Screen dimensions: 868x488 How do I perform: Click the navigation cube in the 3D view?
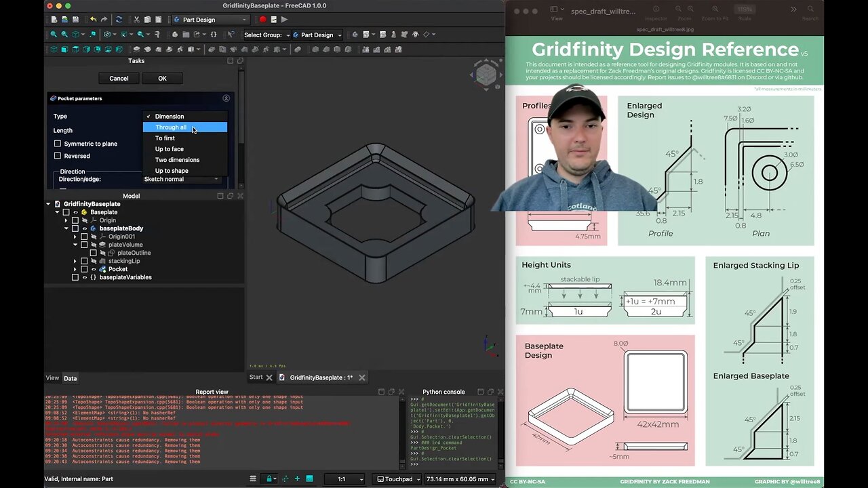click(x=486, y=74)
